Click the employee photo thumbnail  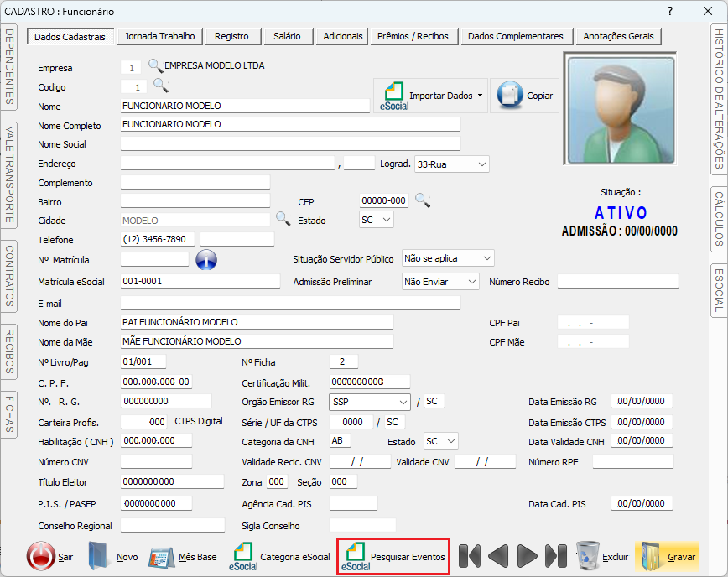click(x=621, y=111)
